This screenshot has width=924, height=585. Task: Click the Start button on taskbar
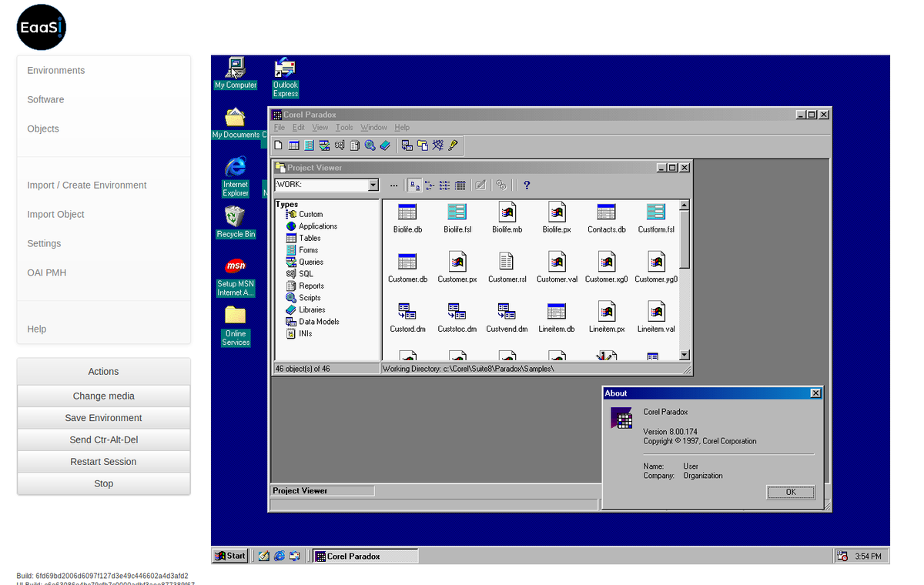[x=230, y=556]
